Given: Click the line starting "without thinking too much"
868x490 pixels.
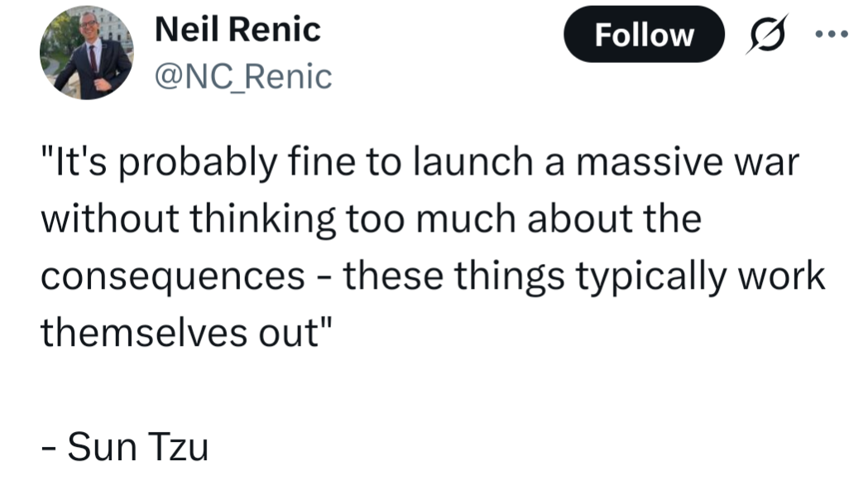Looking at the screenshot, I should [x=371, y=219].
